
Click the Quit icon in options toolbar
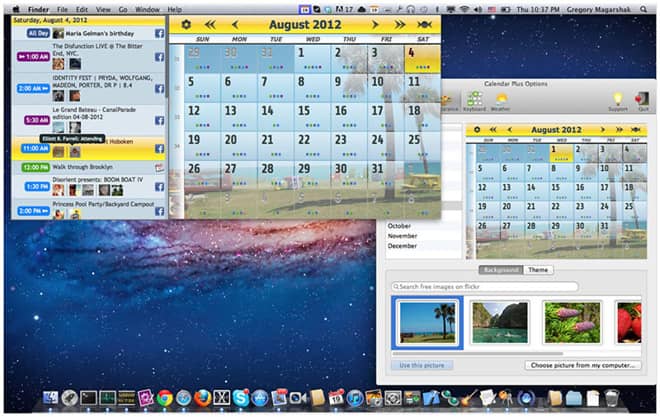point(644,100)
